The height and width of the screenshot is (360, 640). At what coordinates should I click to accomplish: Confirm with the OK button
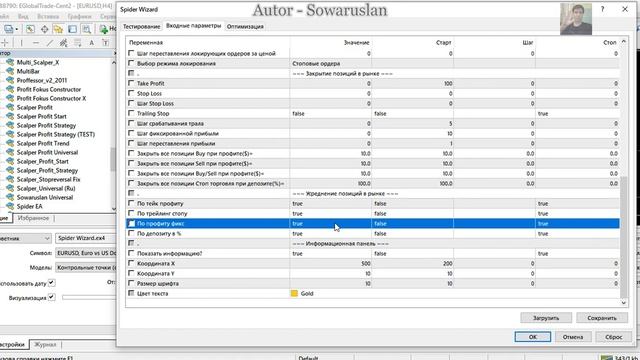point(533,337)
